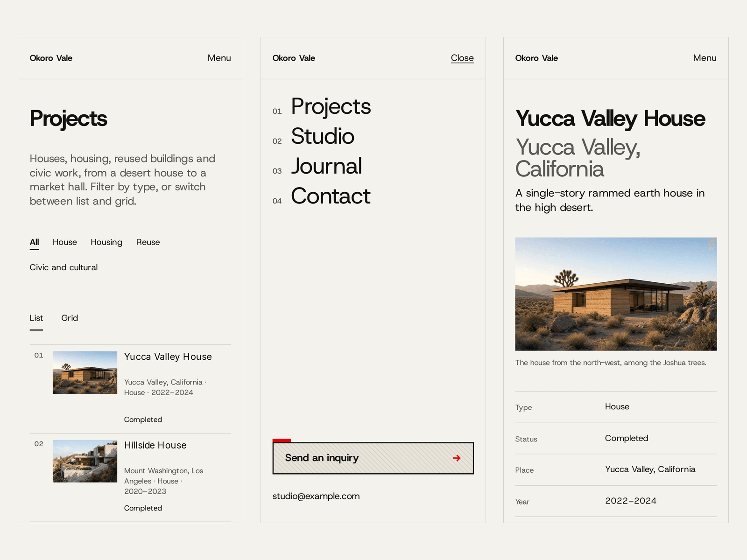Viewport: 747px width, 560px height.
Task: Open the large Yucca Valley House photo
Action: click(x=616, y=294)
